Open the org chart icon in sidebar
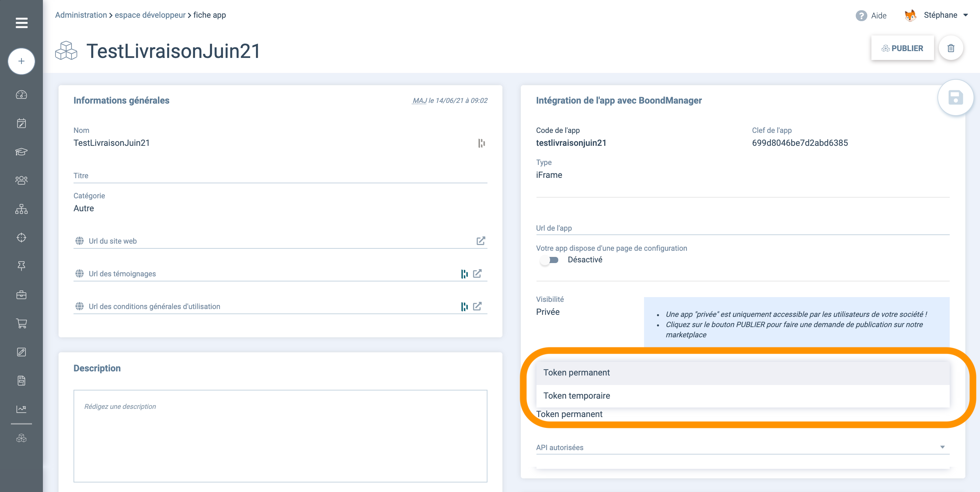Screen dimensions: 980x492 [x=21, y=209]
